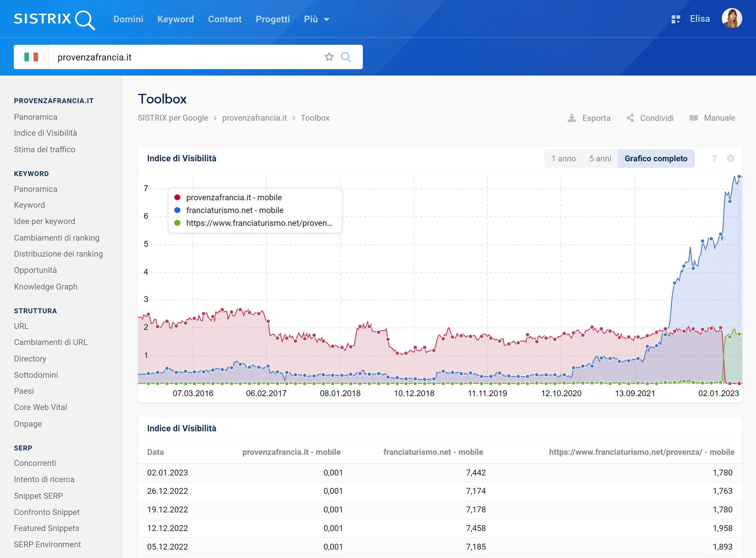This screenshot has height=558, width=756.
Task: Switch chart to 1 anno
Action: [x=564, y=158]
